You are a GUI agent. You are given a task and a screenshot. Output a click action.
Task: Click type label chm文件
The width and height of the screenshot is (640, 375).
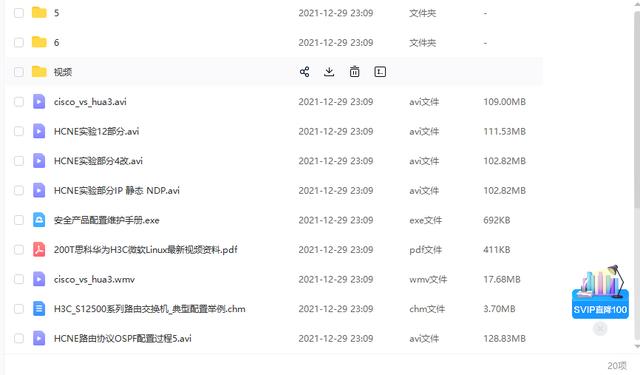click(427, 309)
